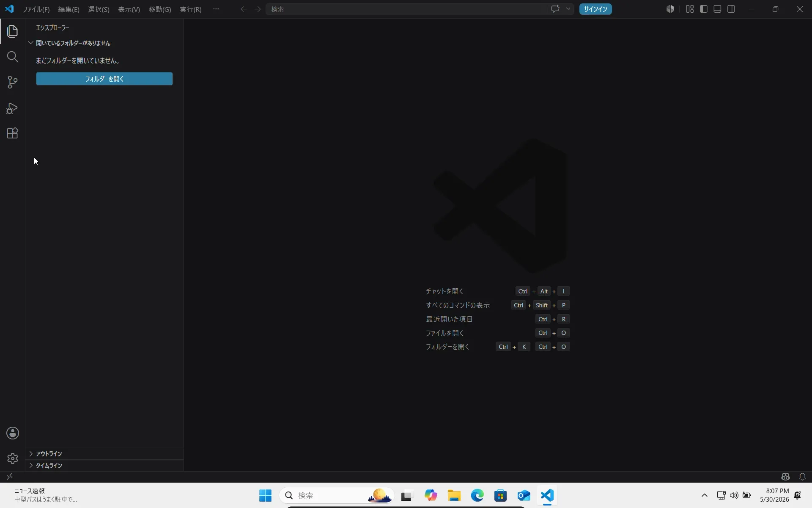Open the Explorer view in the activity bar

tap(13, 31)
